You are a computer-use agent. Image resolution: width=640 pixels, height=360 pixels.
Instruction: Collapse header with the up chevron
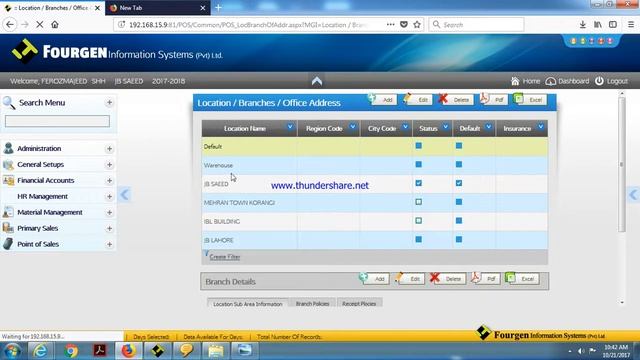(317, 81)
